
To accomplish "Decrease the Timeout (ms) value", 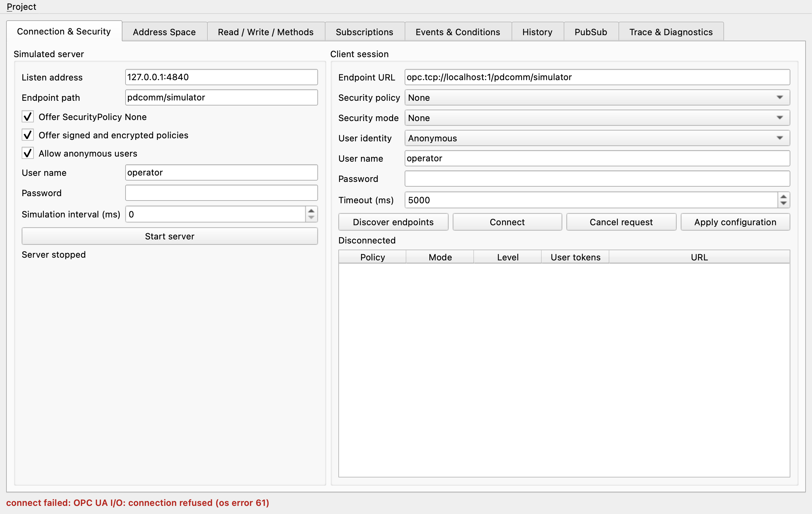I will pyautogui.click(x=784, y=204).
